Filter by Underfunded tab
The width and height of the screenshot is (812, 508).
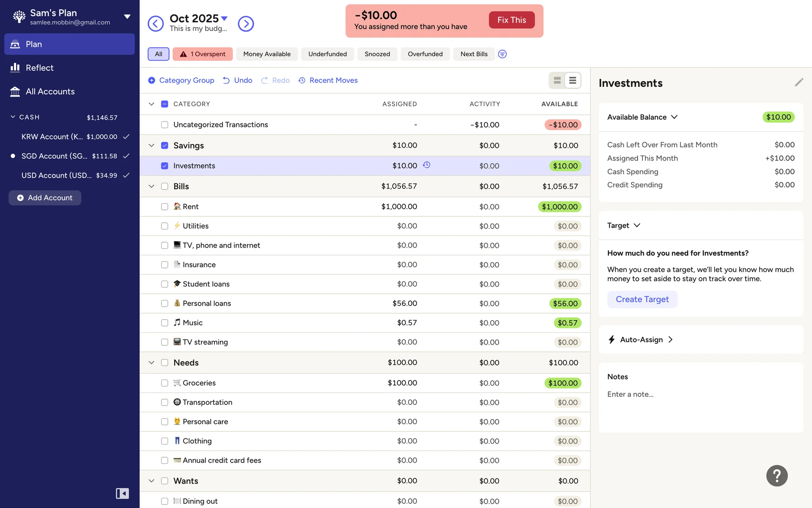point(327,54)
